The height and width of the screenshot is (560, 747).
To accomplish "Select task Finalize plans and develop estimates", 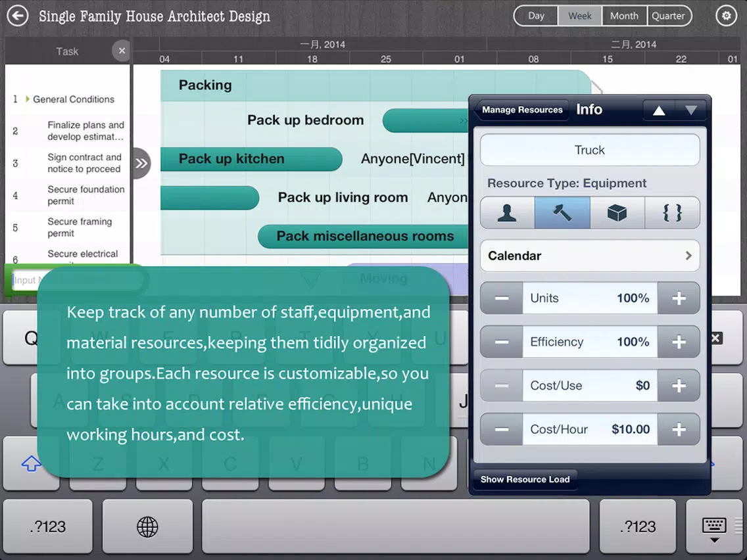I will pyautogui.click(x=85, y=131).
